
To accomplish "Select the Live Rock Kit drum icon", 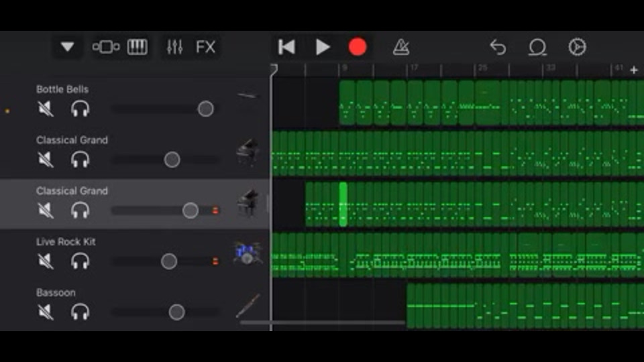I will [x=248, y=253].
